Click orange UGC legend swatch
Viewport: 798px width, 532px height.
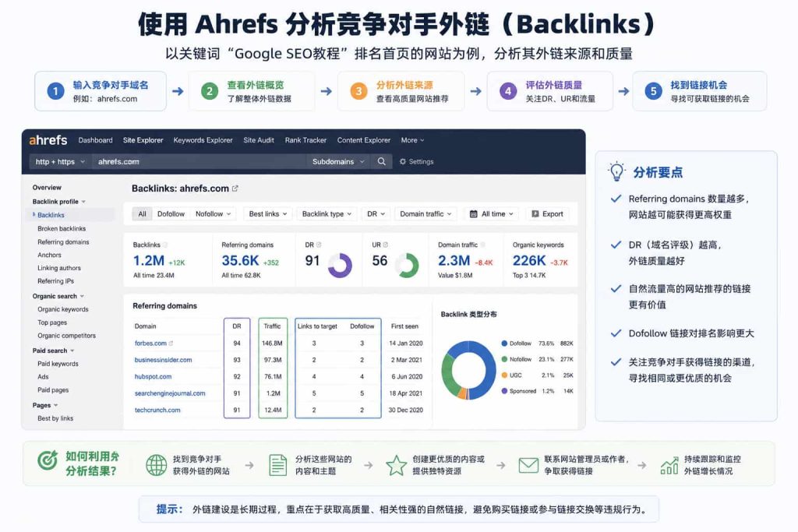[x=504, y=375]
